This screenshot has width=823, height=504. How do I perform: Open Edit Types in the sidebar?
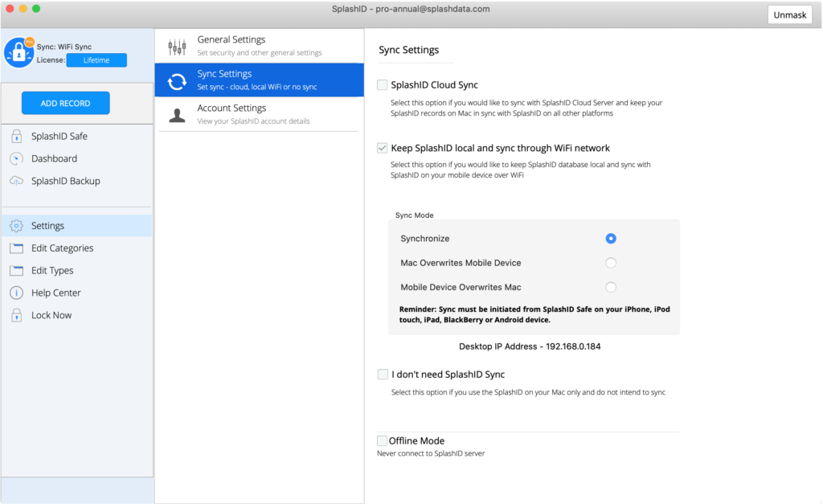pos(52,271)
